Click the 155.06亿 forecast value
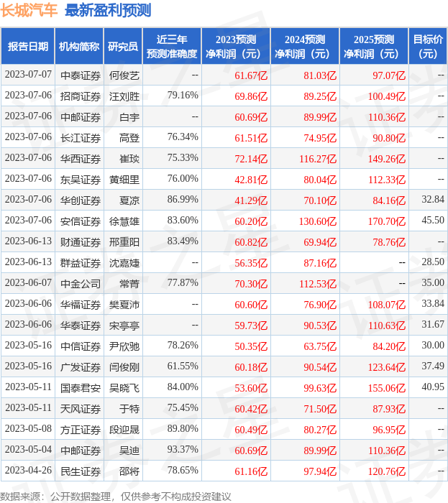 click(387, 389)
